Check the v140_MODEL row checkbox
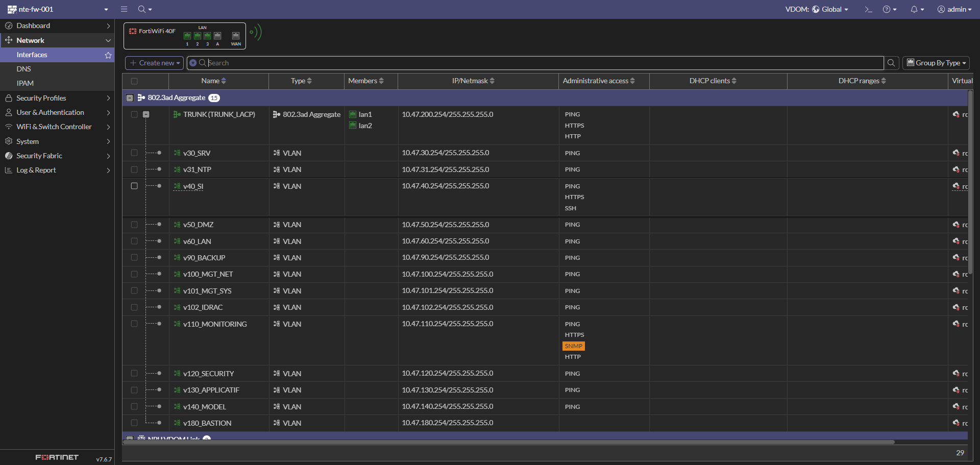 (x=134, y=406)
